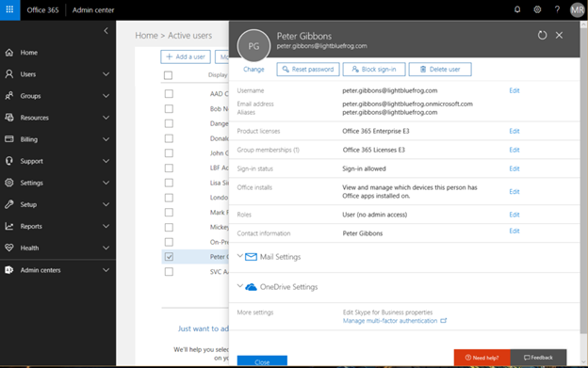Click the Billing card icon
Viewport: 588px width, 368px height.
(9, 139)
